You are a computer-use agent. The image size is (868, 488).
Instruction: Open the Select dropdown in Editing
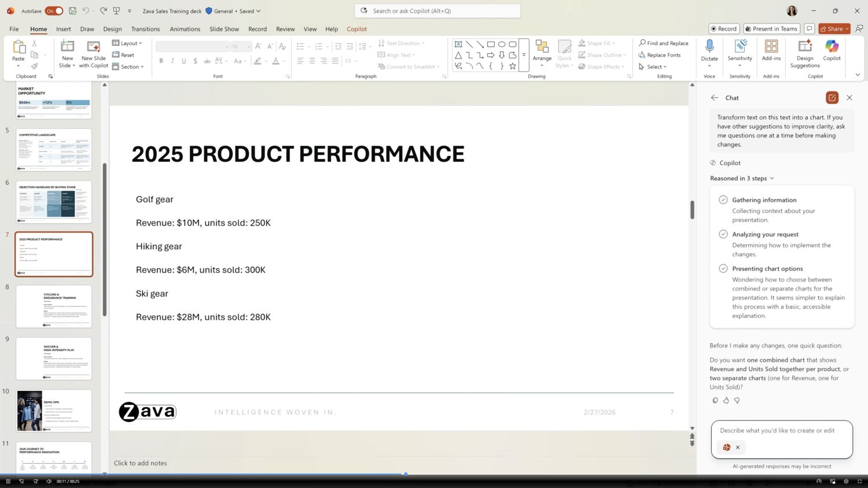tap(653, 66)
